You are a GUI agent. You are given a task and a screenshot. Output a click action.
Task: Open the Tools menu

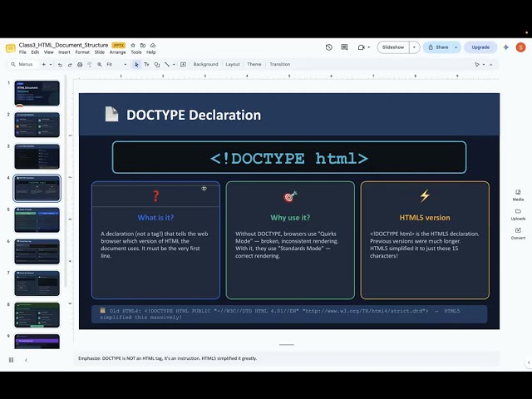136,52
